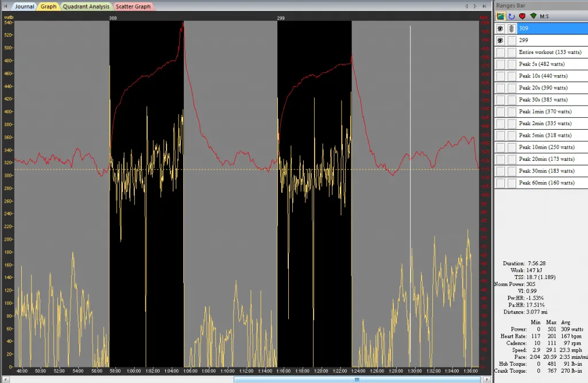Click the Heart Rate stats row
588x383 pixels.
[541, 336]
